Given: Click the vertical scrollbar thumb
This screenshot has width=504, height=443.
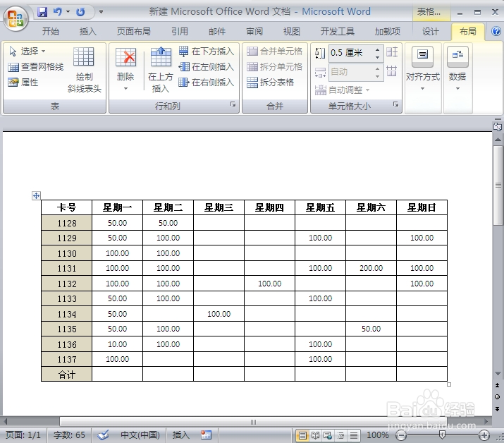Looking at the screenshot, I should tap(498, 185).
